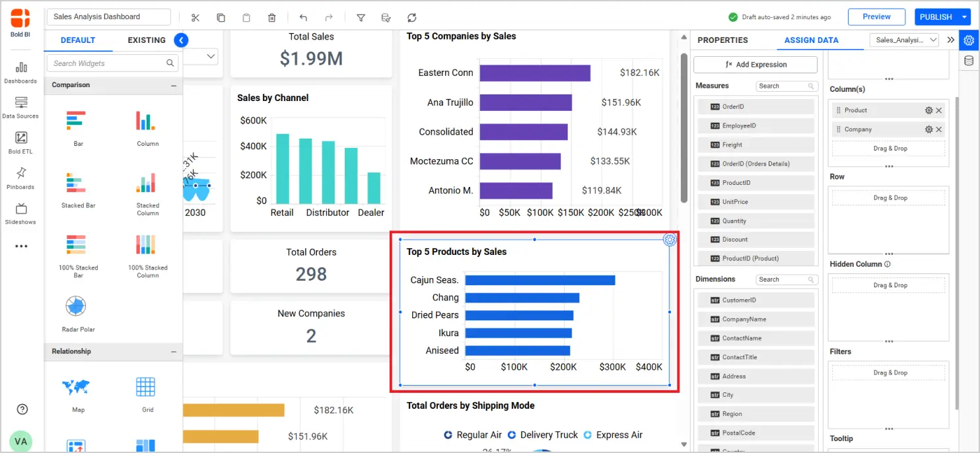Open Data Sources in the sidebar

pos(20,108)
